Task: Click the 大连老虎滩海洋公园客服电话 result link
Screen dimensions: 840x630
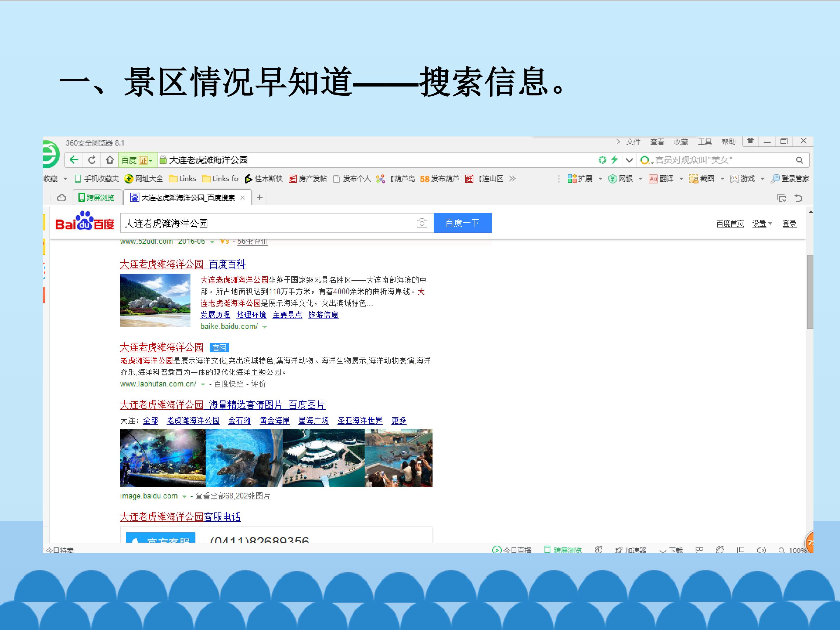Action: (x=180, y=517)
